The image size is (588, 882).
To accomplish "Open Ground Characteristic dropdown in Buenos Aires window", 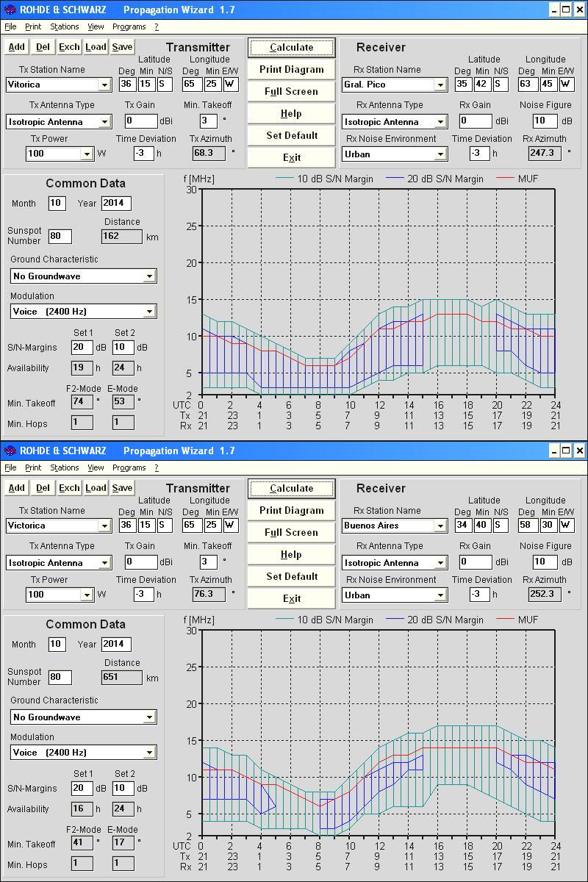I will 149,717.
